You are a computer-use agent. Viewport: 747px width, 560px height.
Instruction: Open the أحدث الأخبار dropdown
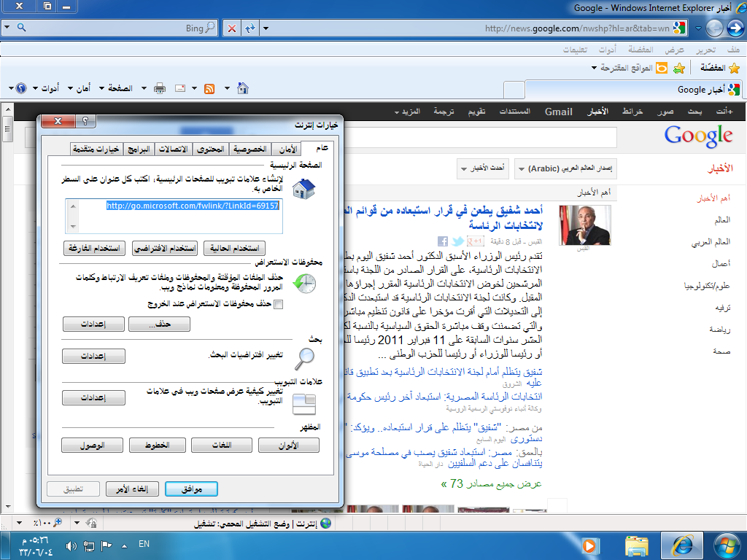[483, 168]
